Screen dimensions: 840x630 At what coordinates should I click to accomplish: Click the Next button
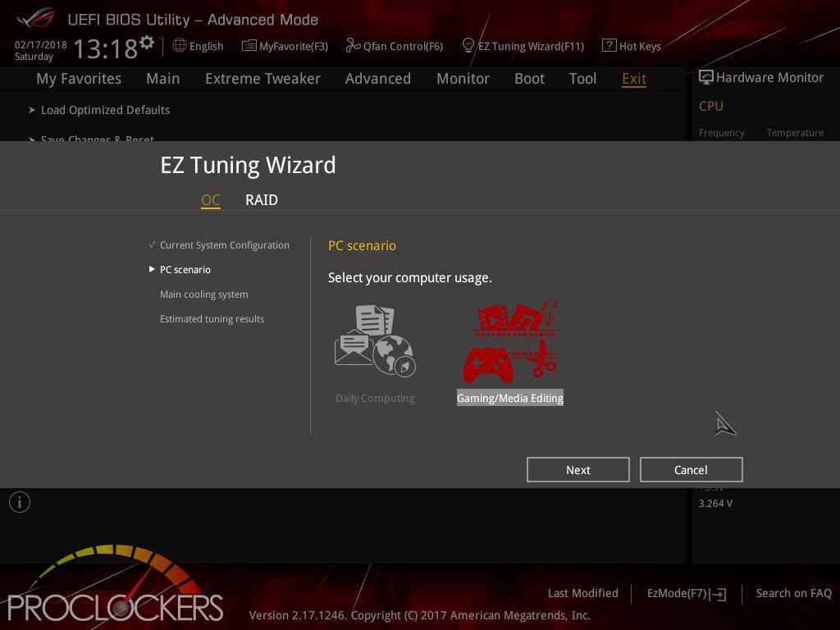[x=578, y=470]
